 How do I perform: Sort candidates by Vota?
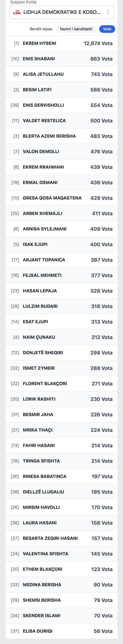(107, 29)
